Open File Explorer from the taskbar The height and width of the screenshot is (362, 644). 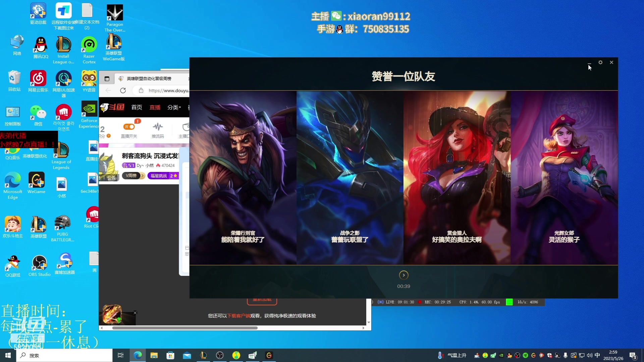click(154, 355)
